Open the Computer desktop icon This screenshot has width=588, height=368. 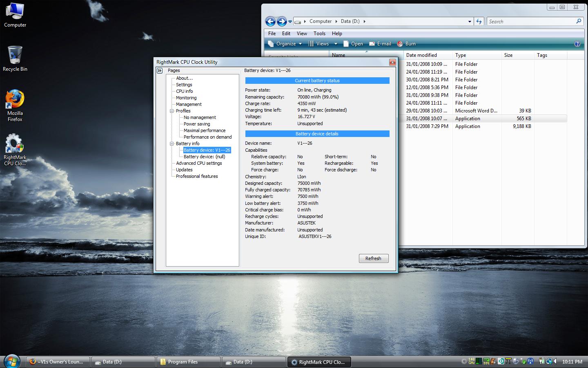click(15, 15)
